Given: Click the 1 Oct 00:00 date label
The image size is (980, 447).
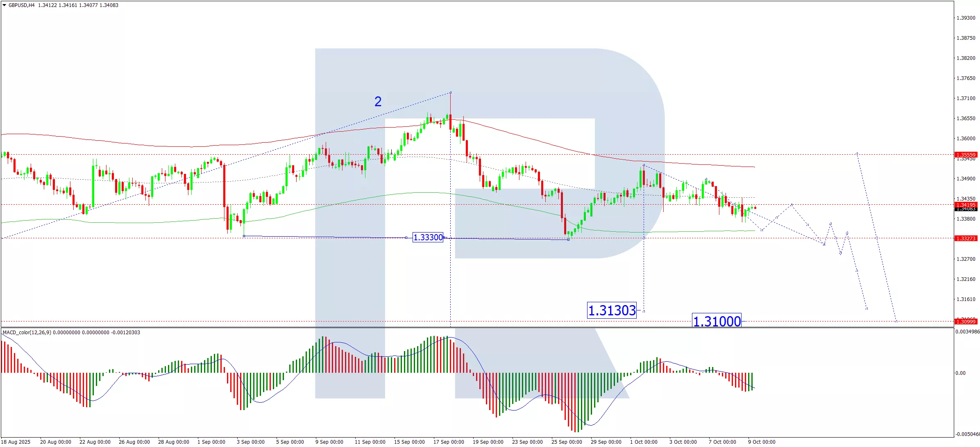Looking at the screenshot, I should (644, 442).
